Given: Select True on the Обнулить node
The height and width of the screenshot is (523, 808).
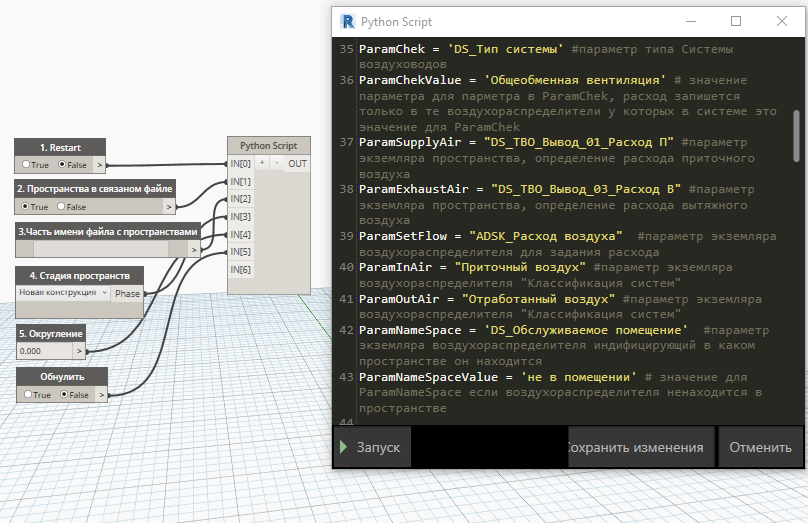Looking at the screenshot, I should (28, 395).
